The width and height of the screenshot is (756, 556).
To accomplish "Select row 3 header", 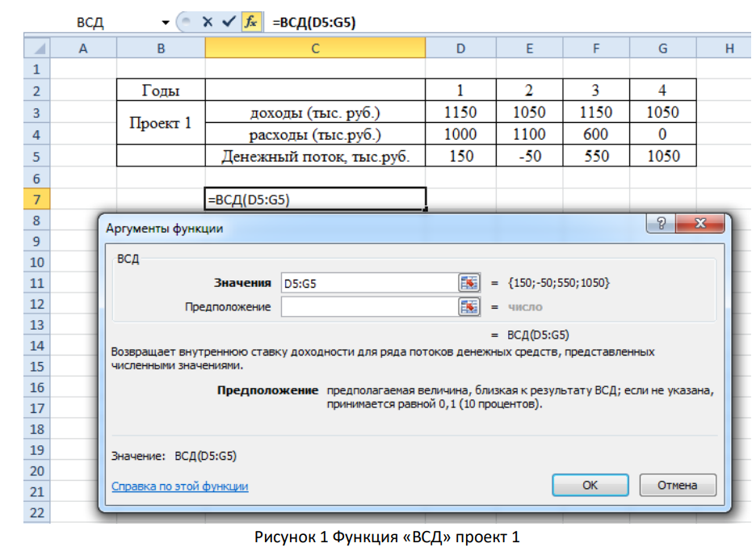I will [37, 112].
